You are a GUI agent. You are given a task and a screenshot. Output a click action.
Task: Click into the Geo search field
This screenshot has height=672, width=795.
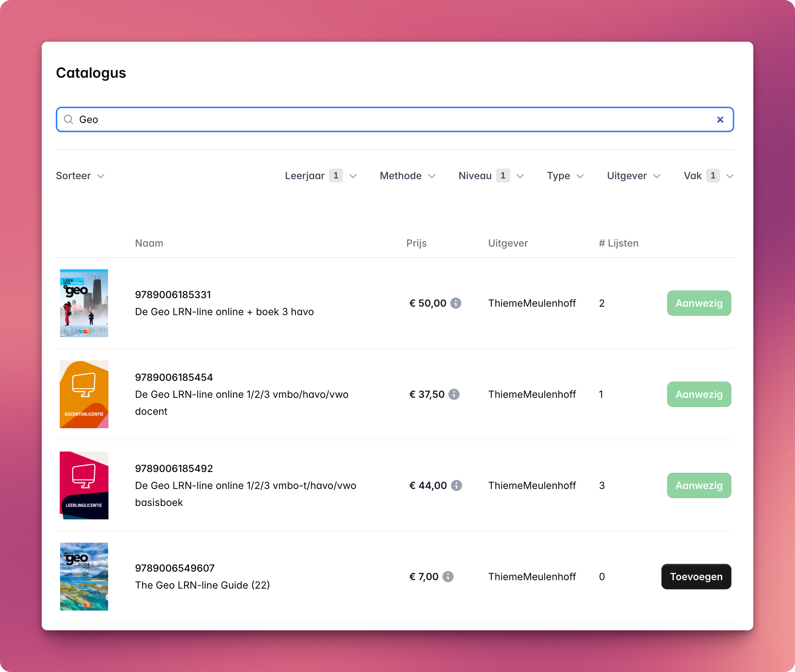tap(381, 120)
